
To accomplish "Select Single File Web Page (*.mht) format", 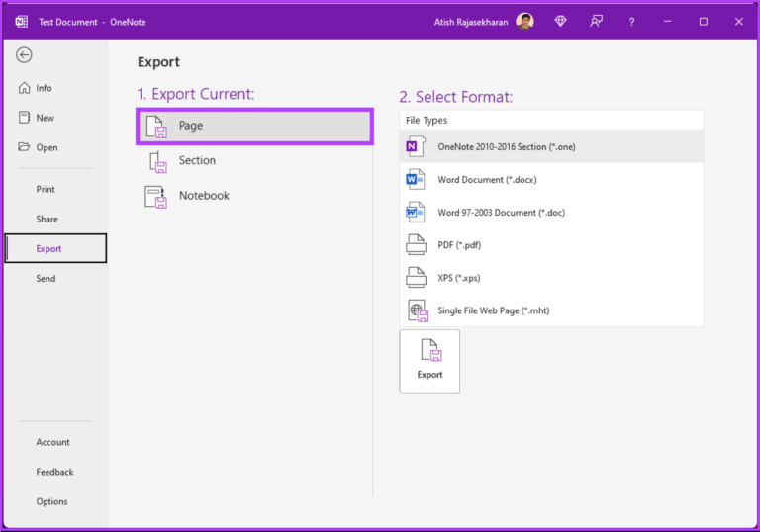I will coord(551,310).
